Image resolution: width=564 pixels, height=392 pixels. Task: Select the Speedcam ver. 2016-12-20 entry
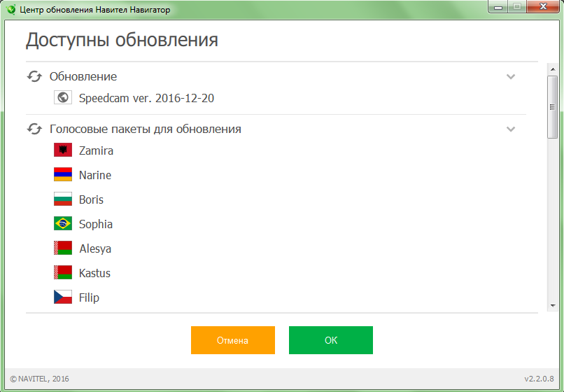146,98
